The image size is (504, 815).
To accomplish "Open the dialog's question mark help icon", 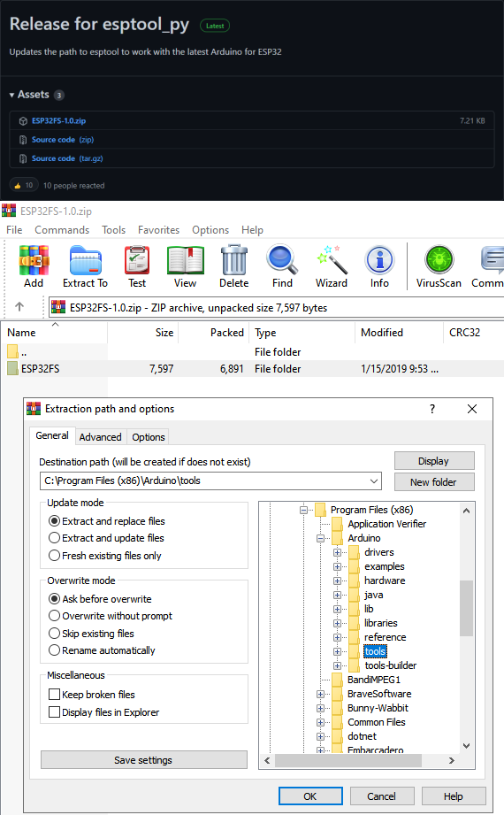I will (432, 409).
